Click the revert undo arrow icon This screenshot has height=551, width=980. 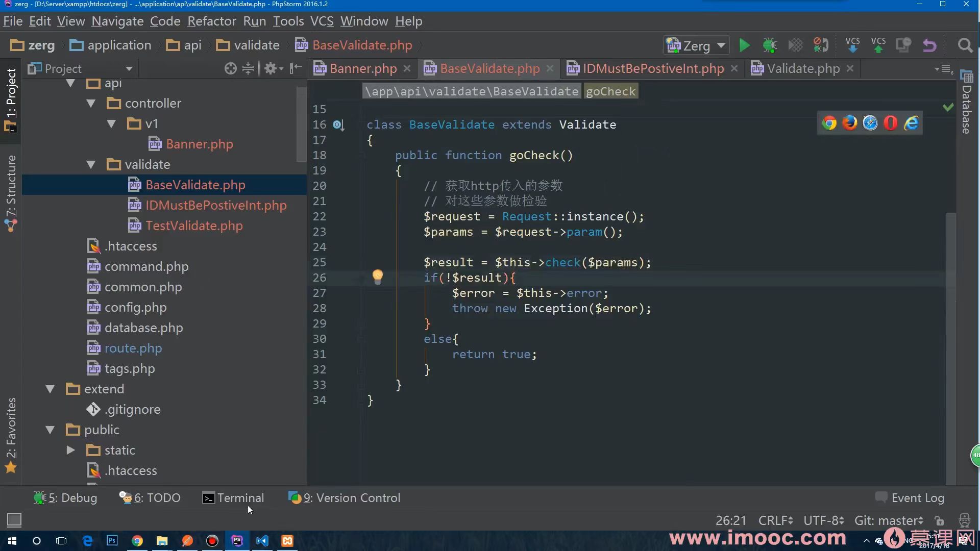pos(930,45)
